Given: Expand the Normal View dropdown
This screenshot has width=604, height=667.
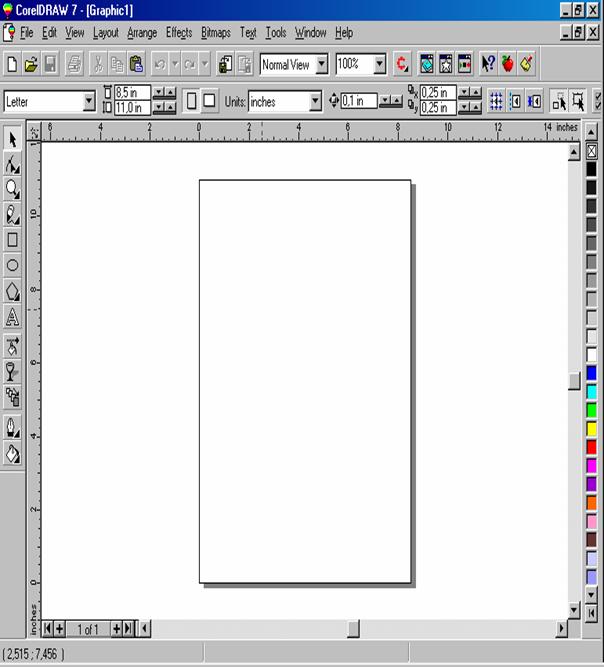Looking at the screenshot, I should pyautogui.click(x=321, y=64).
